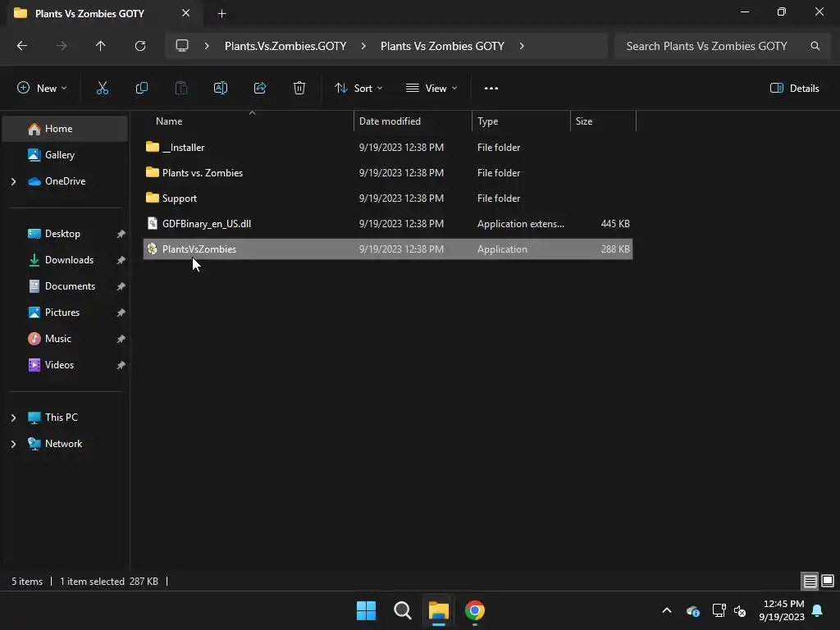Image resolution: width=840 pixels, height=630 pixels.
Task: Go up one folder level arrow
Action: (101, 46)
